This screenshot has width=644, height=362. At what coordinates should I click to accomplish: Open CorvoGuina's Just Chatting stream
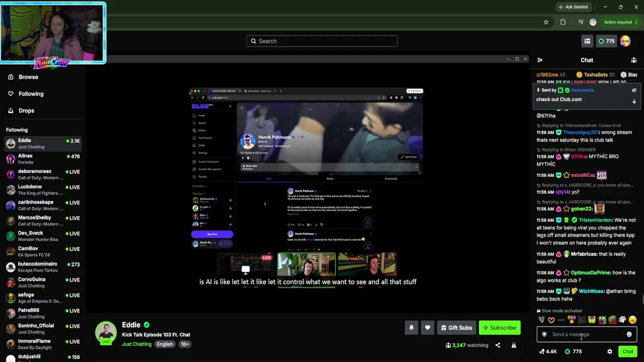43,283
